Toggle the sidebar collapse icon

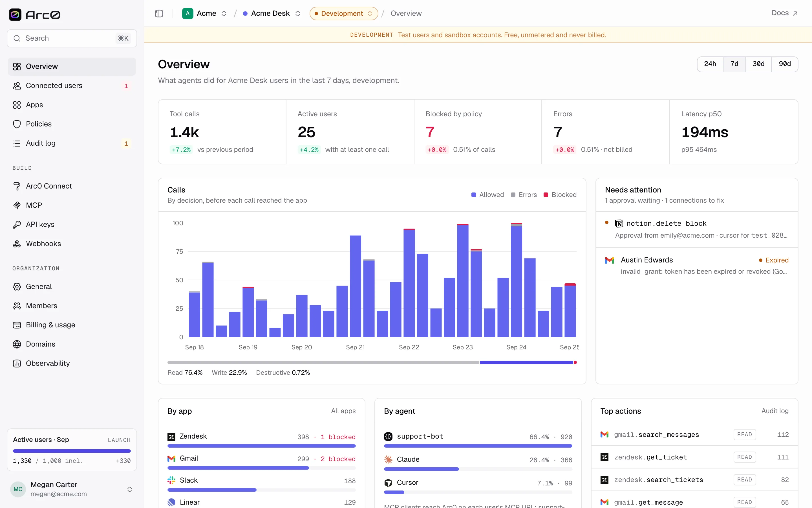pyautogui.click(x=159, y=14)
